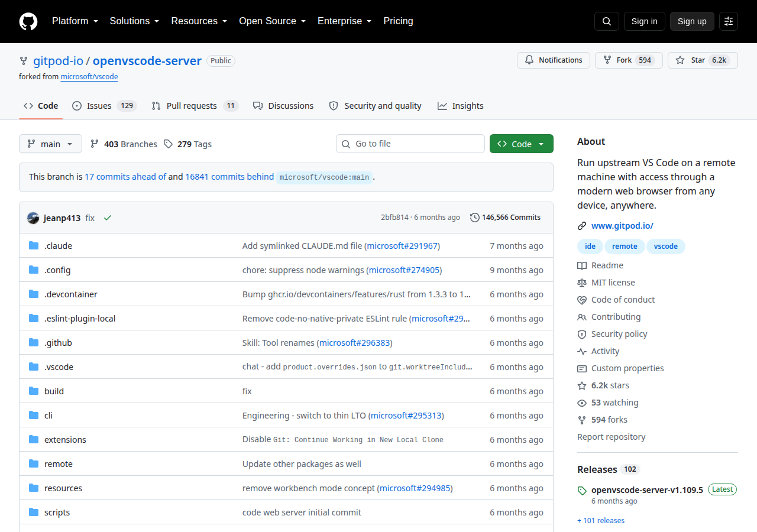Click the stars icon in About
The height and width of the screenshot is (532, 757).
582,385
